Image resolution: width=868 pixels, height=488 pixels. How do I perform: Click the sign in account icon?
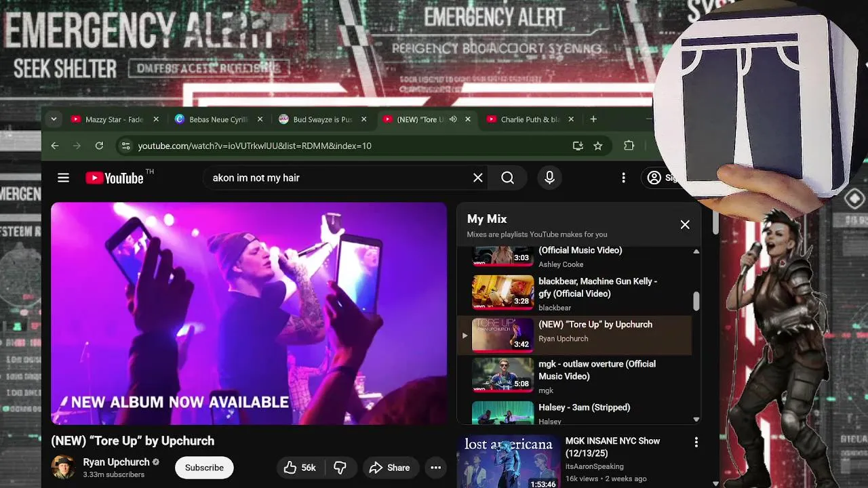(x=654, y=178)
